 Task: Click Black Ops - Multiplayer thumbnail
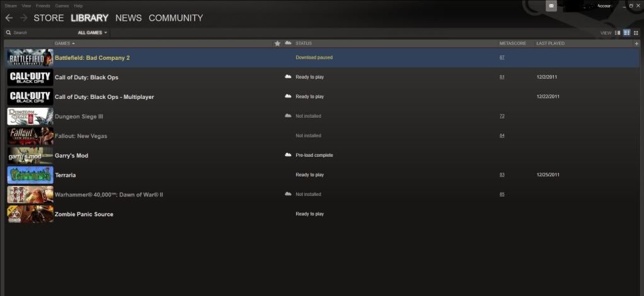(x=30, y=97)
